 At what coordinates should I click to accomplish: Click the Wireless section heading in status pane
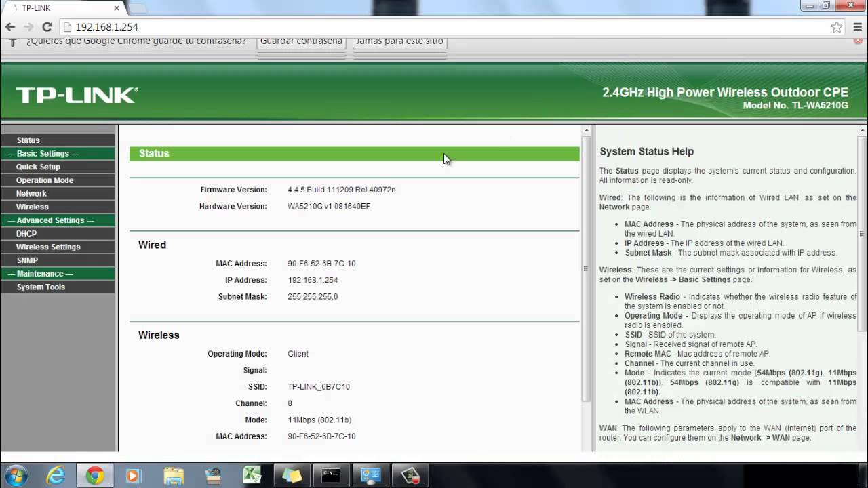(x=159, y=335)
